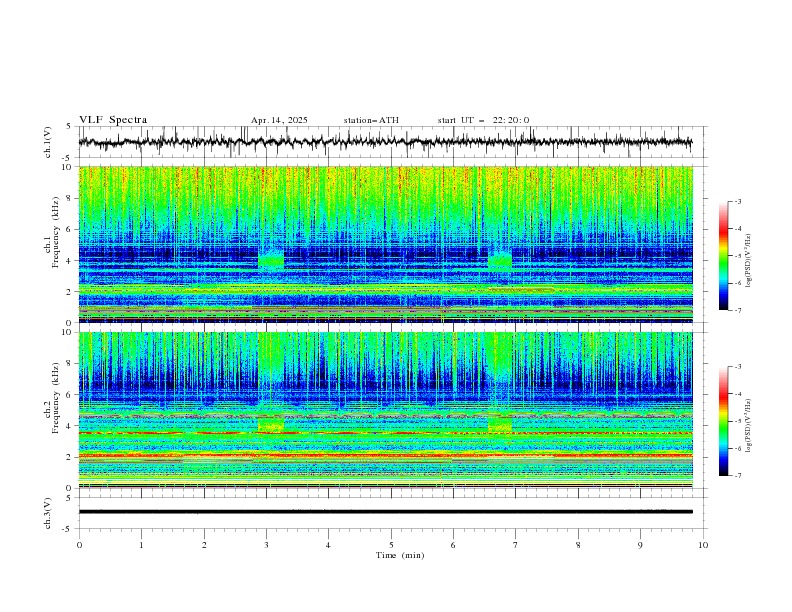Screen dimensions: 792x612
Task: Click the flat ch.3 voltage trace
Action: pos(385,512)
